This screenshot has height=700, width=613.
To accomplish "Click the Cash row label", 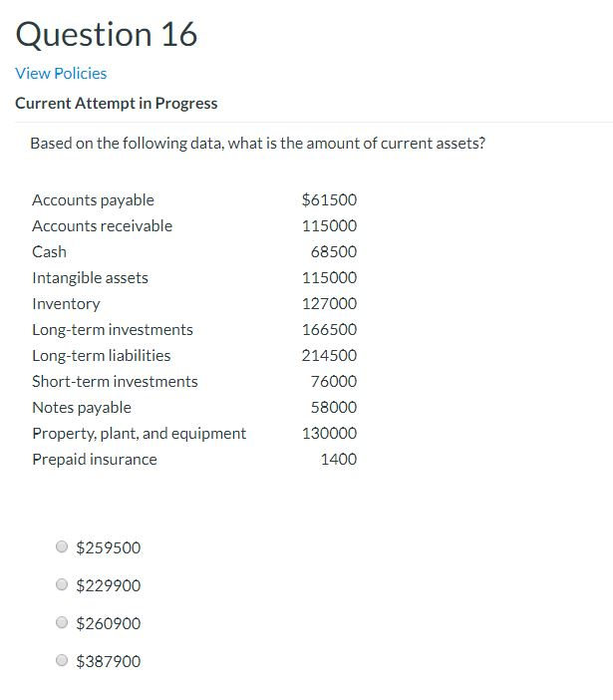I will (49, 252).
